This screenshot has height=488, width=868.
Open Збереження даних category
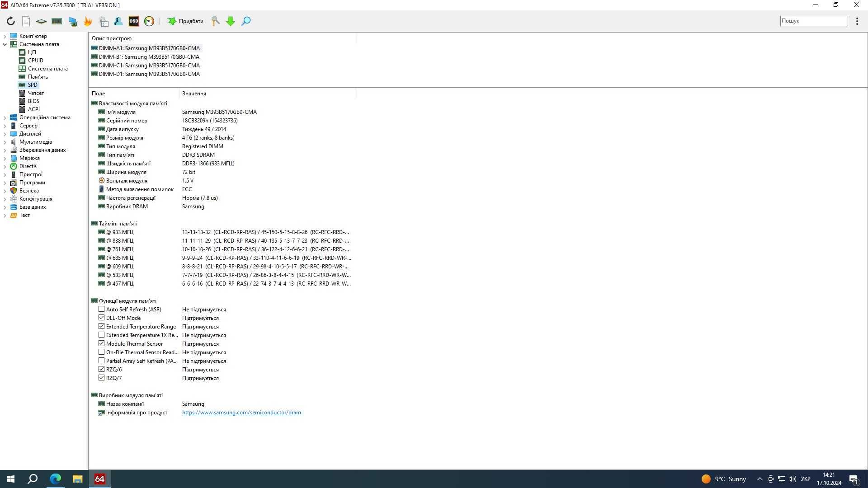pos(42,150)
